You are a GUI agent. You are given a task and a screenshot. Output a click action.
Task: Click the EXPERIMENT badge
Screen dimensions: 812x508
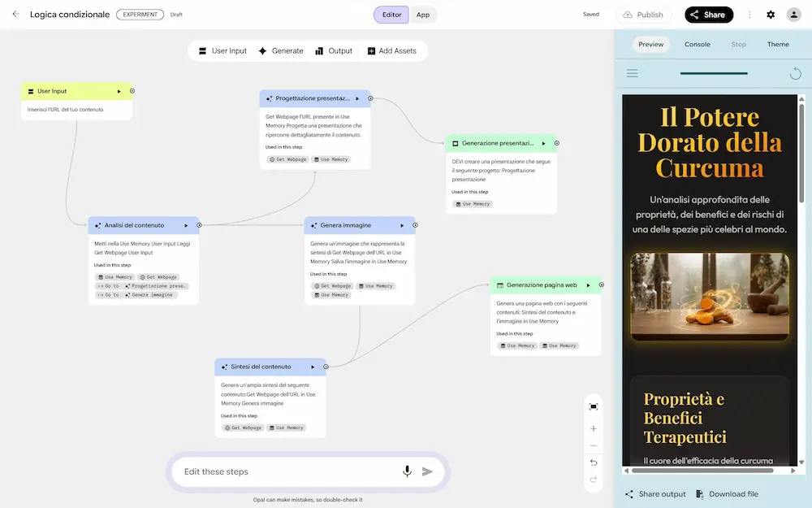tap(140, 15)
